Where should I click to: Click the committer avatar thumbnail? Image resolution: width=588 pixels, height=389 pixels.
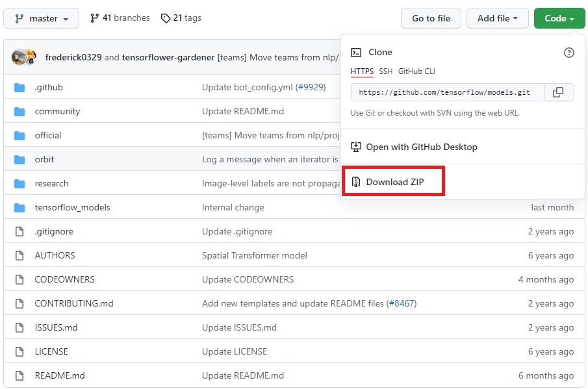(24, 57)
